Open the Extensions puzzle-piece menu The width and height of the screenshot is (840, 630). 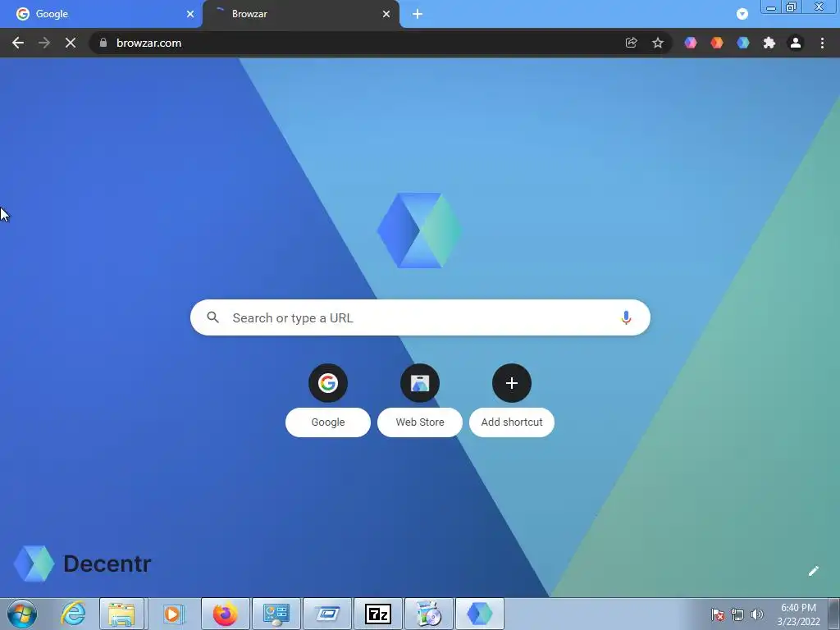769,43
